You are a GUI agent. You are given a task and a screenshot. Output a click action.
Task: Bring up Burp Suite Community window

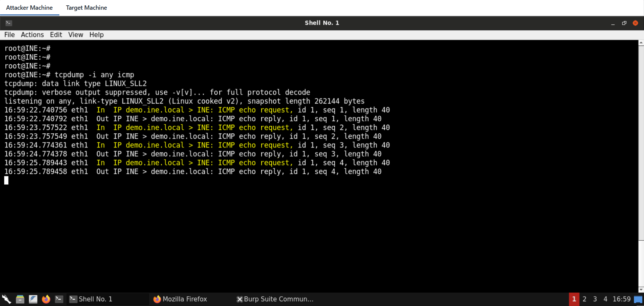[x=275, y=299]
